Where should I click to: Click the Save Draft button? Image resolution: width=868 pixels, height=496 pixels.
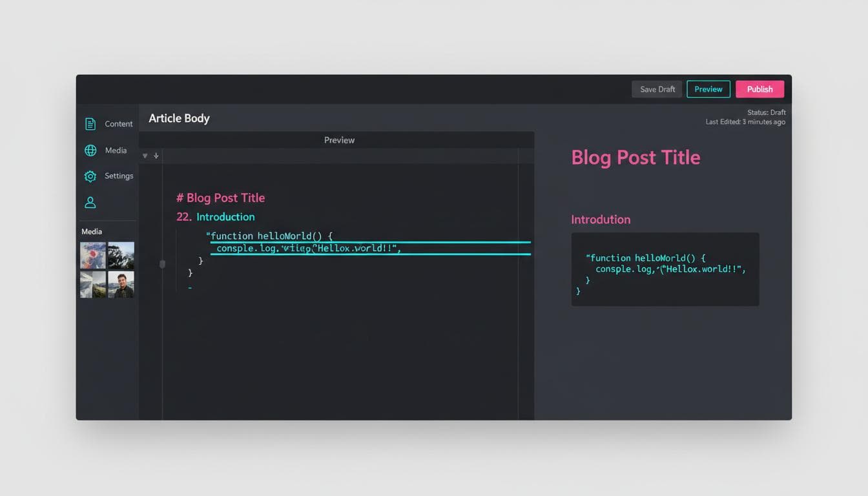[657, 89]
